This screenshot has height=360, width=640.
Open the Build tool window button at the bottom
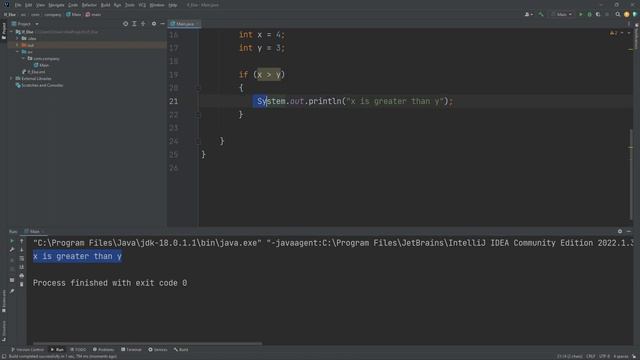(x=181, y=349)
